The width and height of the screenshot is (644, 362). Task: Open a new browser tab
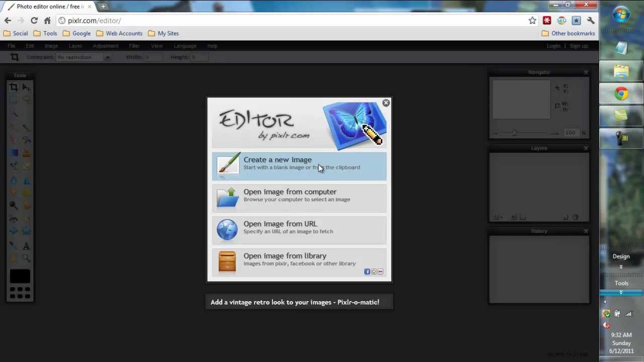pyautogui.click(x=103, y=7)
